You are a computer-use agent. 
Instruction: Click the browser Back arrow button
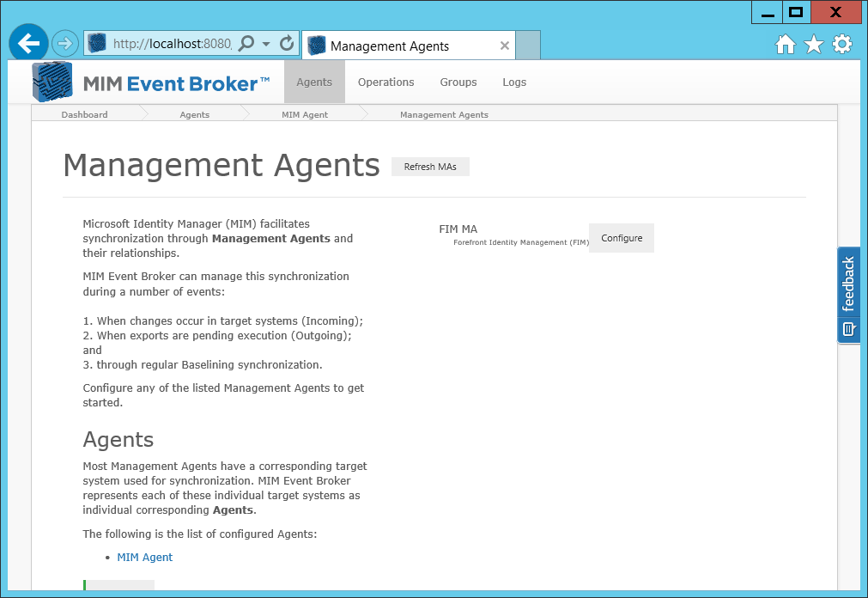tap(28, 43)
